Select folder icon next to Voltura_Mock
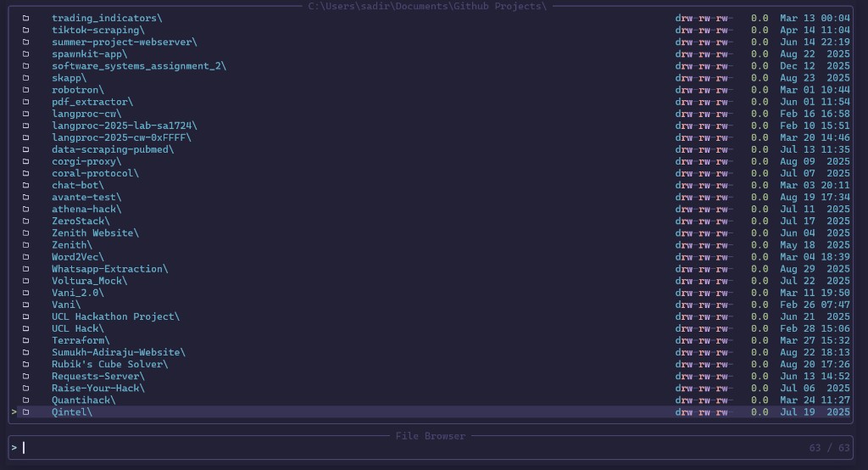This screenshot has width=868, height=470. pyautogui.click(x=25, y=281)
